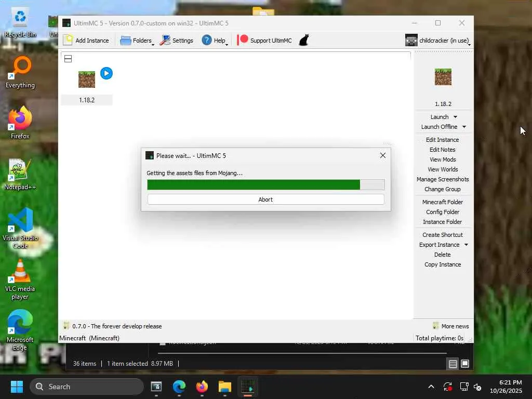Screen dimensions: 532x399
Task: Open UltimMC Settings
Action: click(x=177, y=41)
